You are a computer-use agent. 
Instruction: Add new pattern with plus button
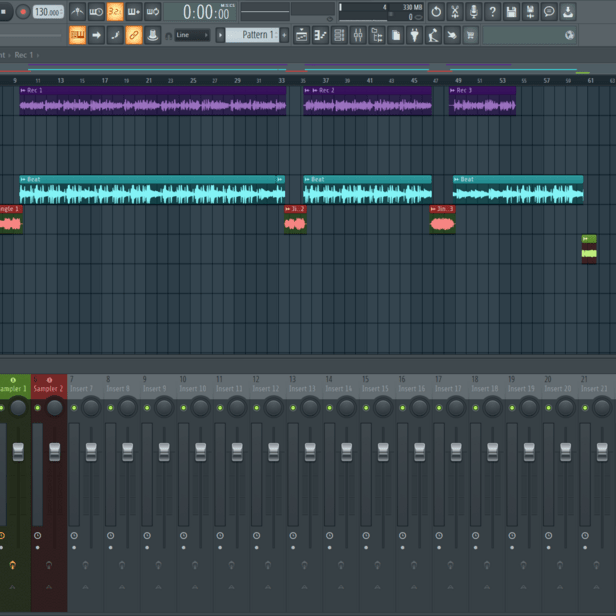point(284,35)
